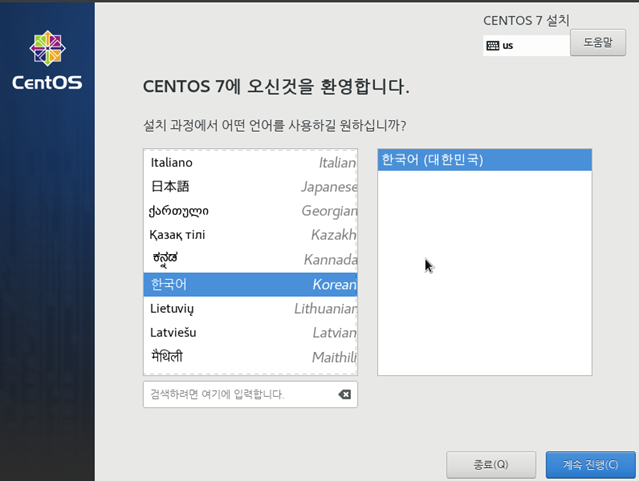Select Italiano in the language list
This screenshot has width=639, height=481.
click(x=250, y=163)
